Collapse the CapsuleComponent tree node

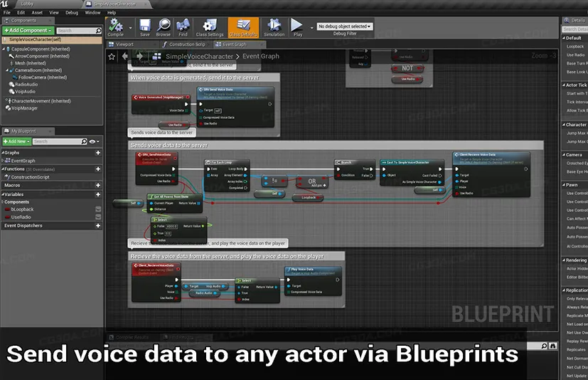click(x=4, y=49)
